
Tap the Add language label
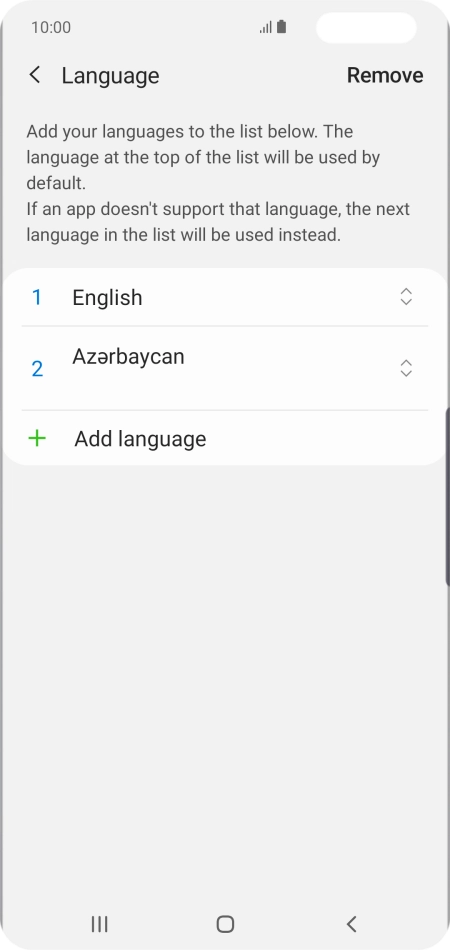pos(140,439)
